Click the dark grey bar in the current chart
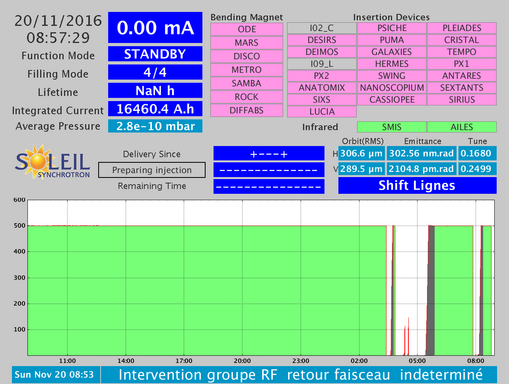 431,290
